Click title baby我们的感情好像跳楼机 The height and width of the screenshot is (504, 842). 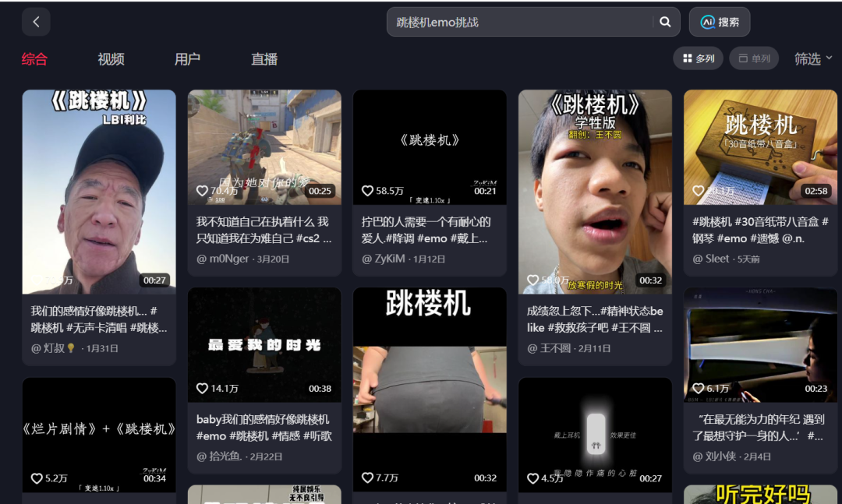(x=264, y=428)
